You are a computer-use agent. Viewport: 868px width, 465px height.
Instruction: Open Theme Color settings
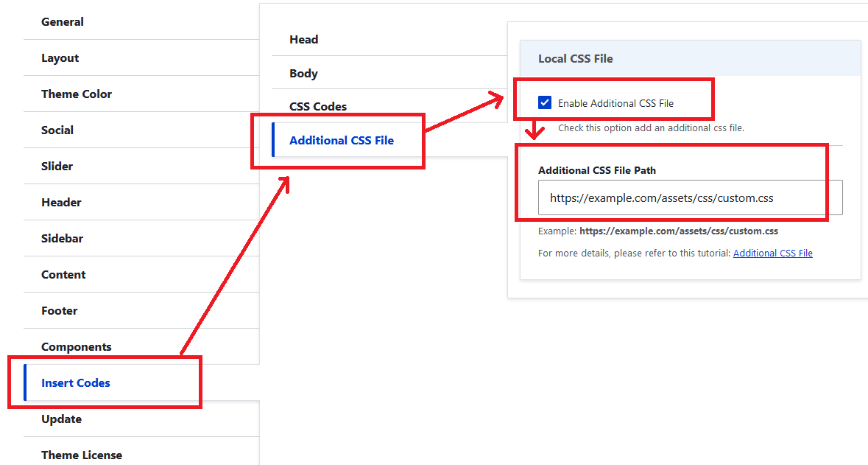77,94
